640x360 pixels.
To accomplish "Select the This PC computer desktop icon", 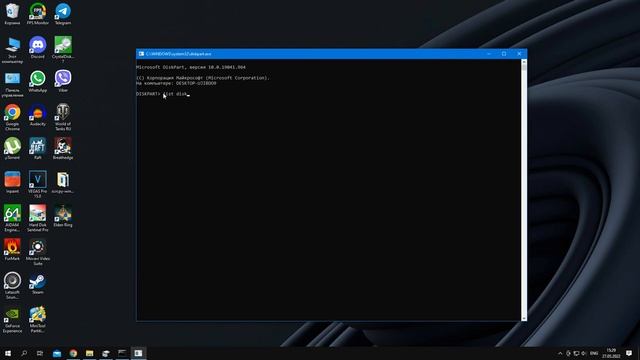I will [12, 50].
